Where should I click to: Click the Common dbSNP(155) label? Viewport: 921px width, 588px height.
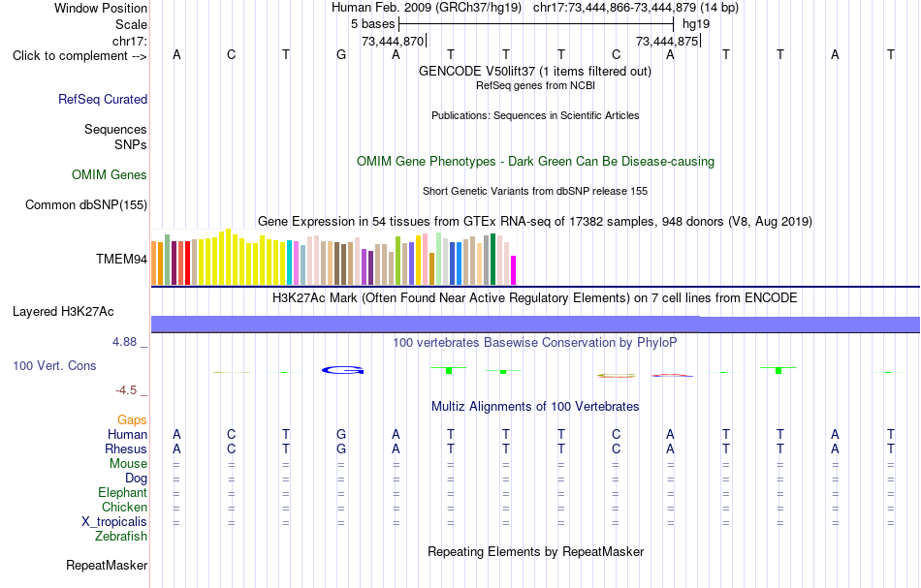[x=86, y=204]
